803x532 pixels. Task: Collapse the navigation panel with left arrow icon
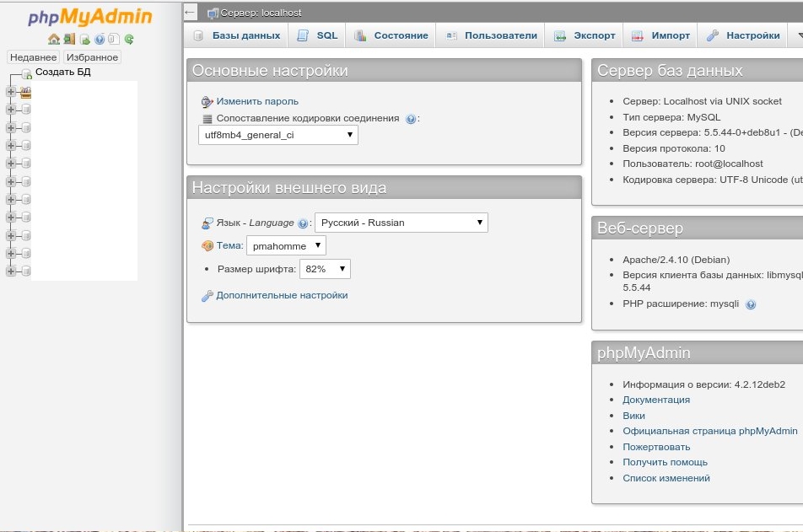point(190,13)
